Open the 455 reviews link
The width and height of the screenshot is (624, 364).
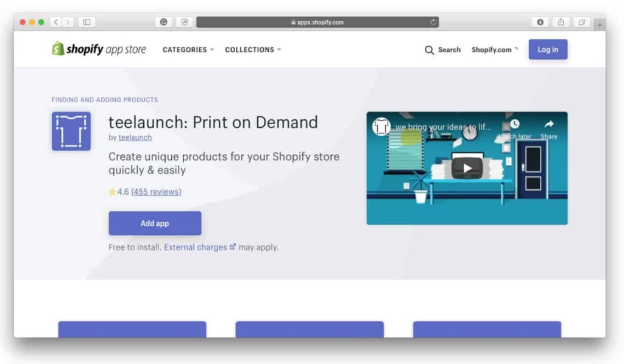157,192
